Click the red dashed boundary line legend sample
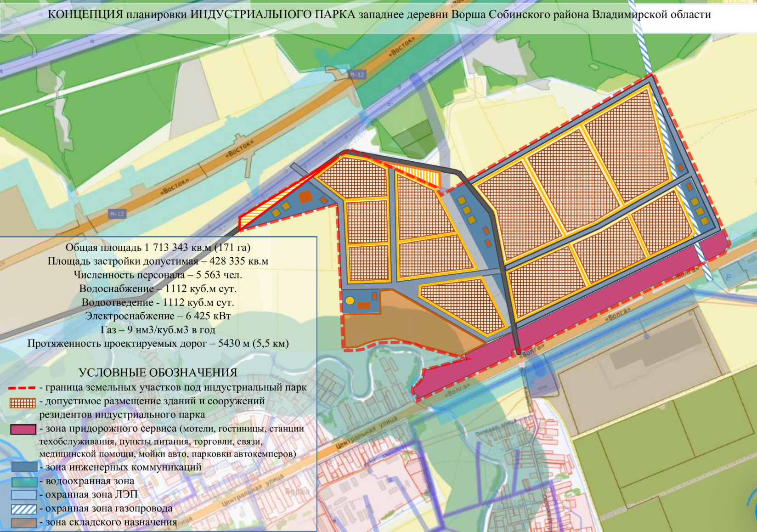 (22, 388)
